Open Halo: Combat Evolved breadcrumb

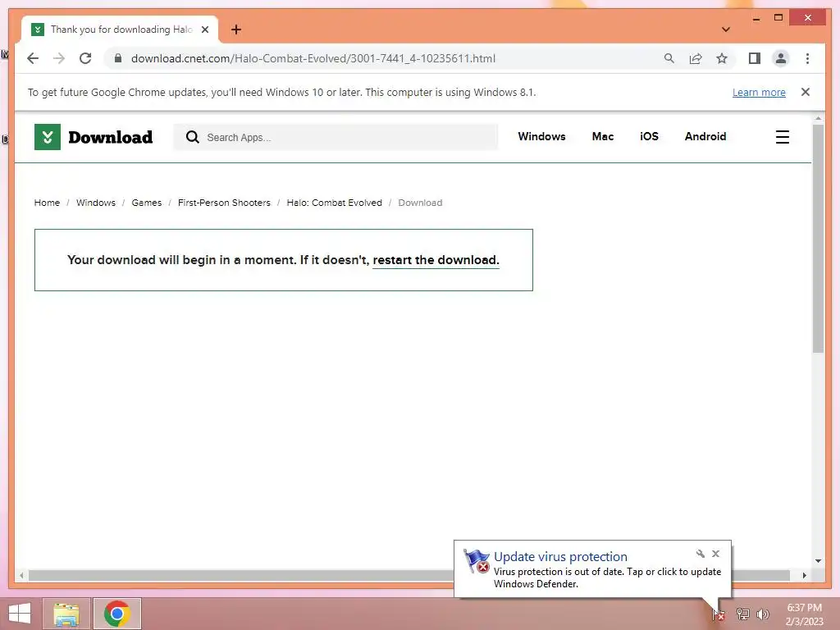click(x=335, y=203)
